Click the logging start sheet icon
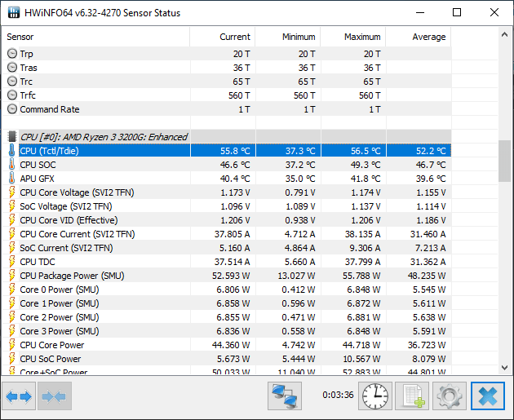Image resolution: width=514 pixels, height=420 pixels. 412,396
